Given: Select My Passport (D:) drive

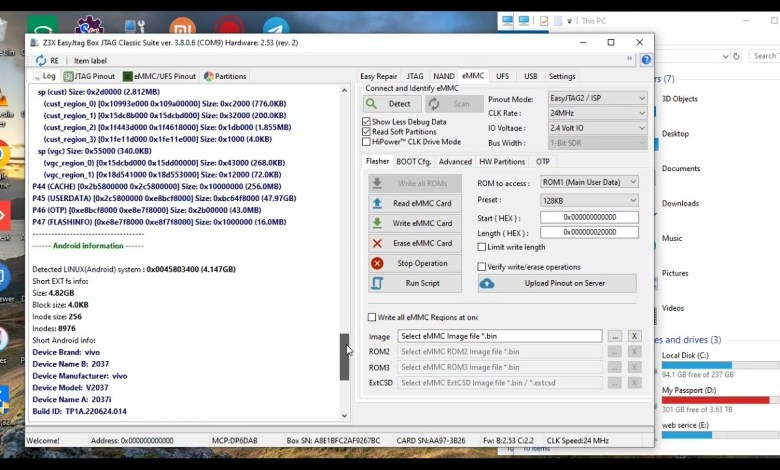Looking at the screenshot, I should point(688,390).
